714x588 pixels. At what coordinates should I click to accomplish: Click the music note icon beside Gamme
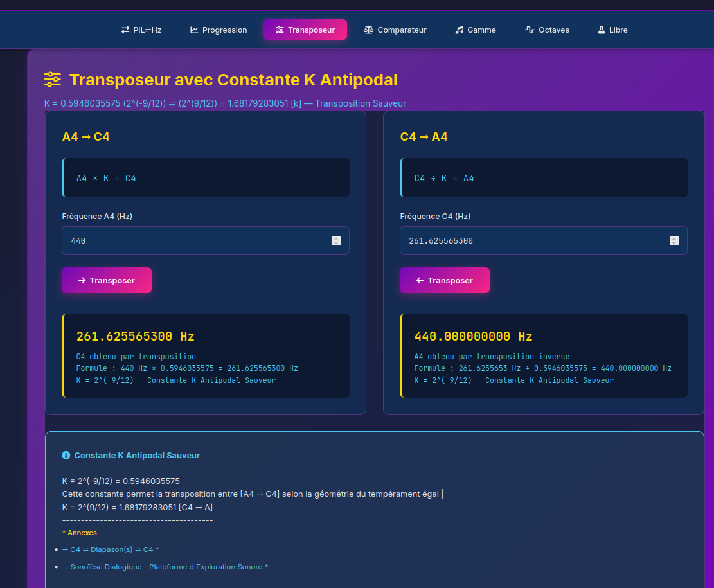(459, 30)
